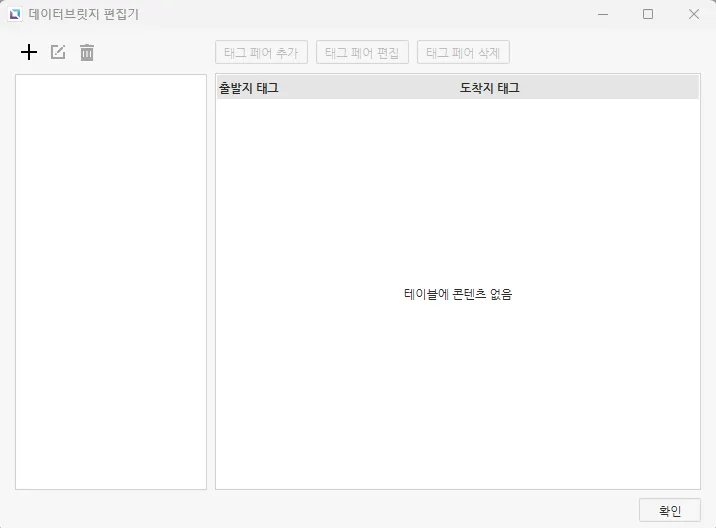The height and width of the screenshot is (528, 716).
Task: Click the pencil edit icon for data bridge
Action: [x=58, y=52]
